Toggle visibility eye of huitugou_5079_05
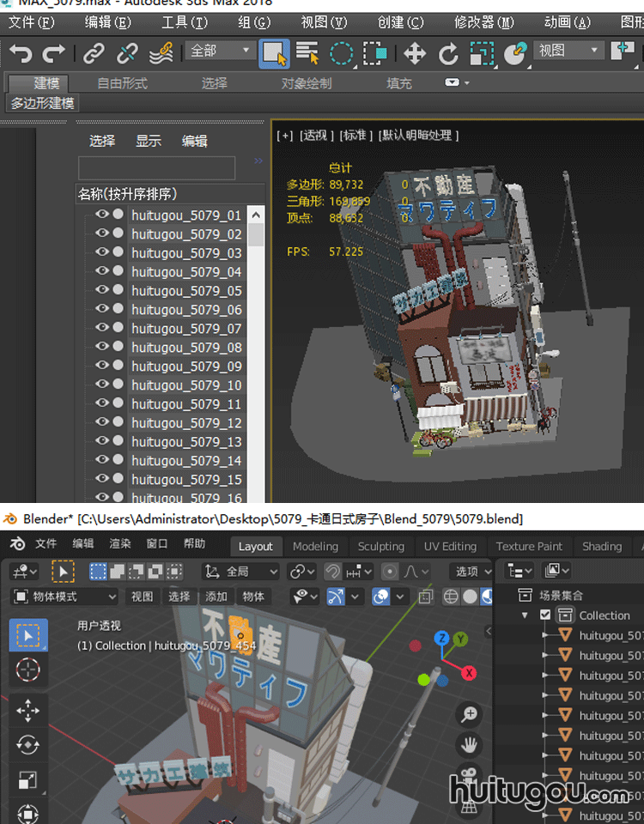 point(101,290)
